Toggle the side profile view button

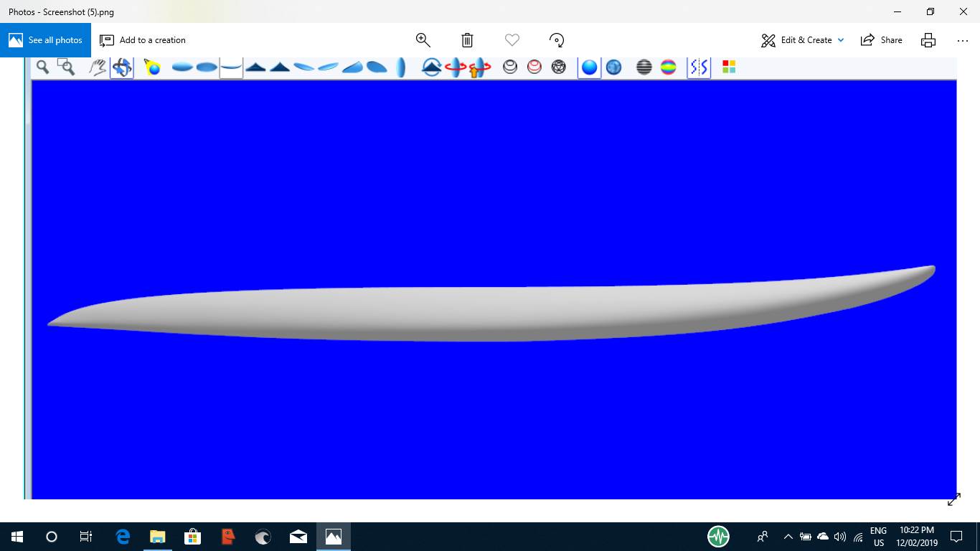coord(231,67)
